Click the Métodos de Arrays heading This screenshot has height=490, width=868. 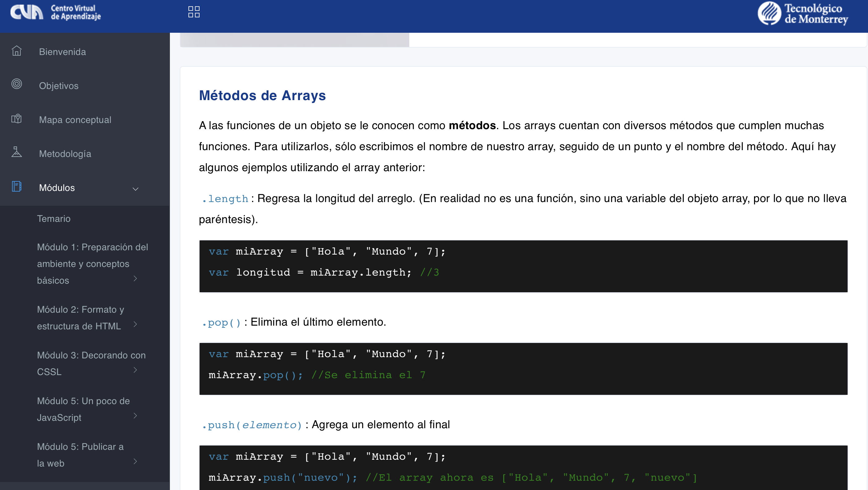(262, 96)
